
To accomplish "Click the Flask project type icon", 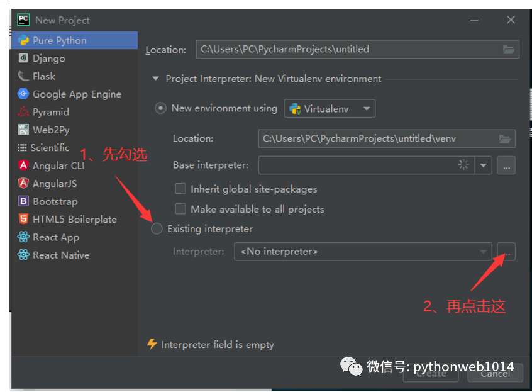I will (x=23, y=76).
